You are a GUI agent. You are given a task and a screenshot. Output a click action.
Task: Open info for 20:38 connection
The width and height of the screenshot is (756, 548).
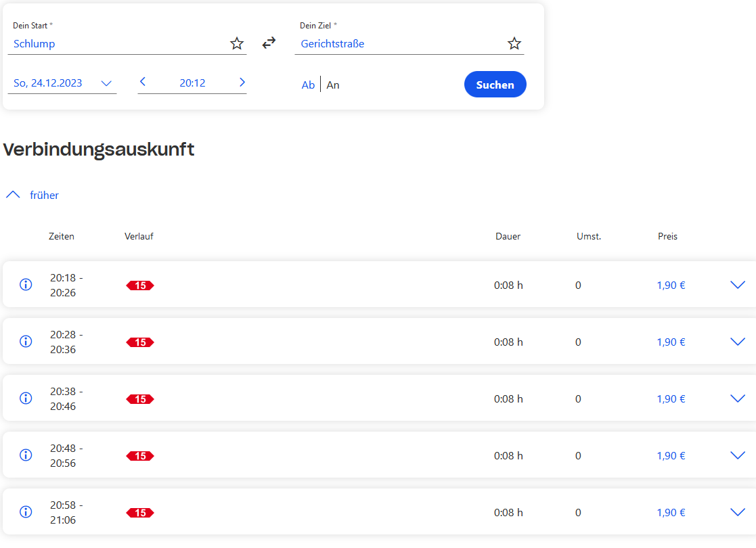pos(26,398)
